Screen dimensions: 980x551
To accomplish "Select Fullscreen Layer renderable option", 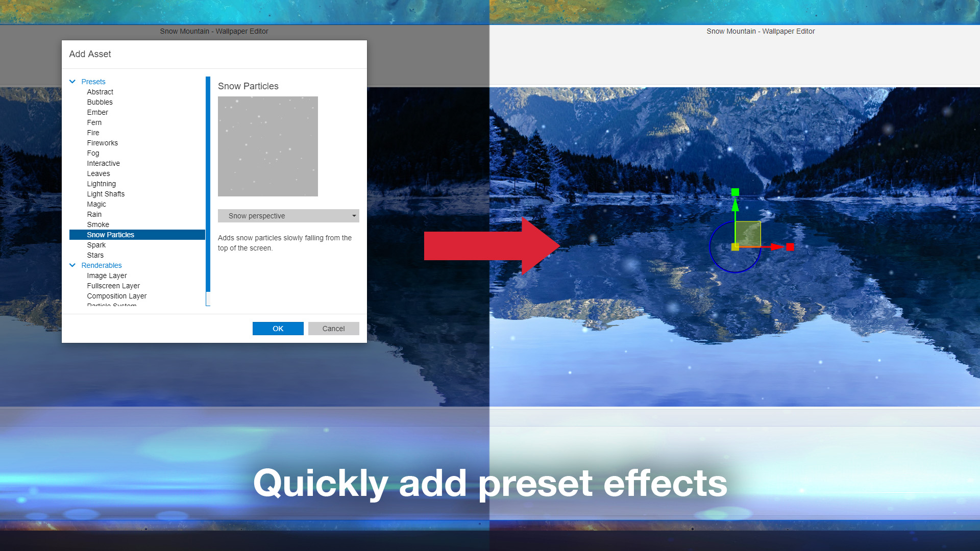I will pyautogui.click(x=113, y=286).
